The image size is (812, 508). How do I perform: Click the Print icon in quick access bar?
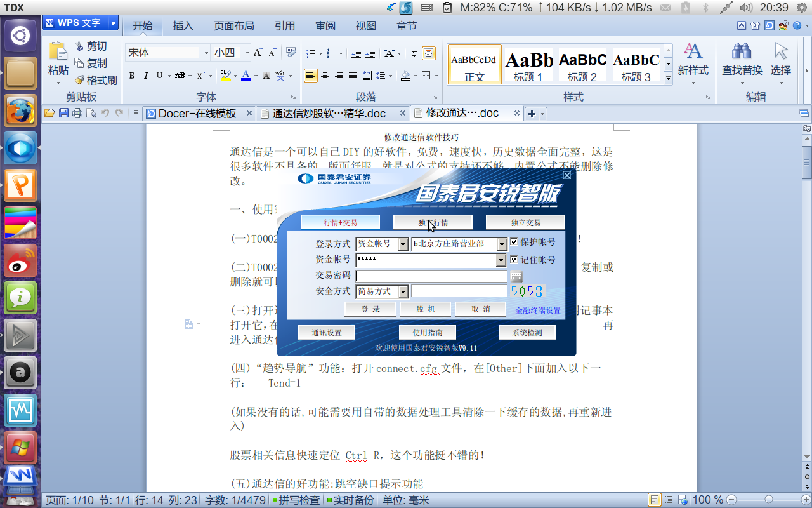point(77,113)
